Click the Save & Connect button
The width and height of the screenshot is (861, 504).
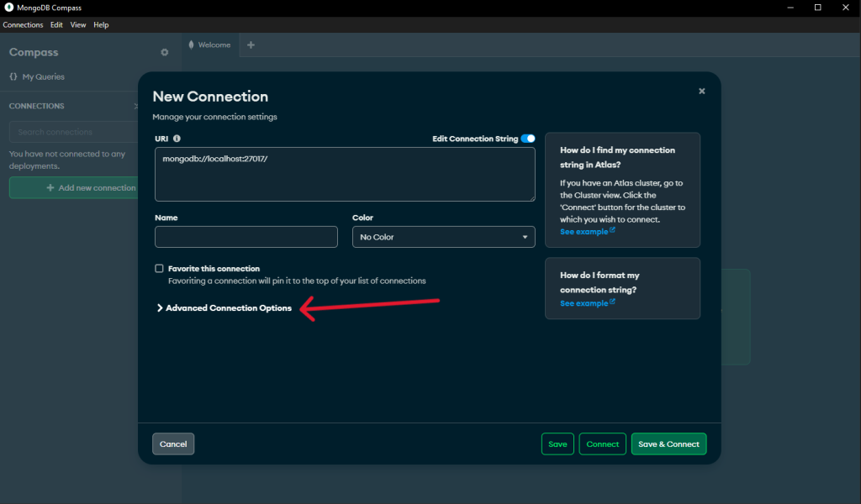pyautogui.click(x=668, y=444)
